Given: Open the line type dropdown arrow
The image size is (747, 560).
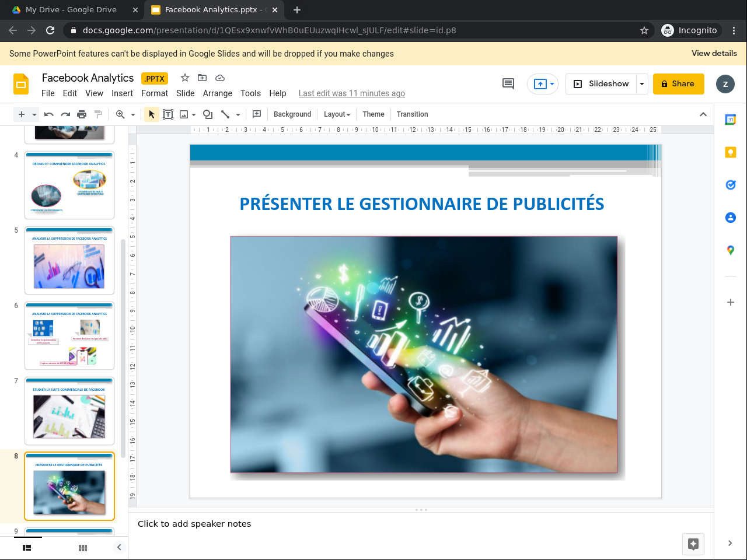Looking at the screenshot, I should (238, 114).
